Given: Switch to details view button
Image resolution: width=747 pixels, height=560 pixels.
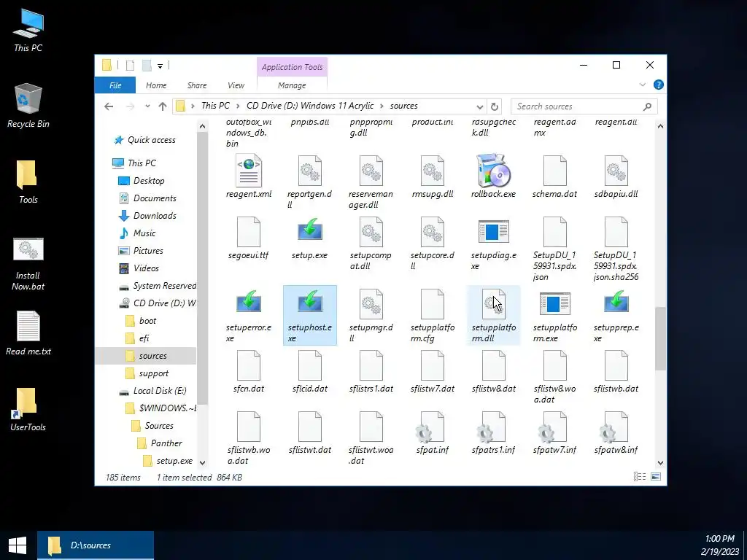Looking at the screenshot, I should (640, 477).
